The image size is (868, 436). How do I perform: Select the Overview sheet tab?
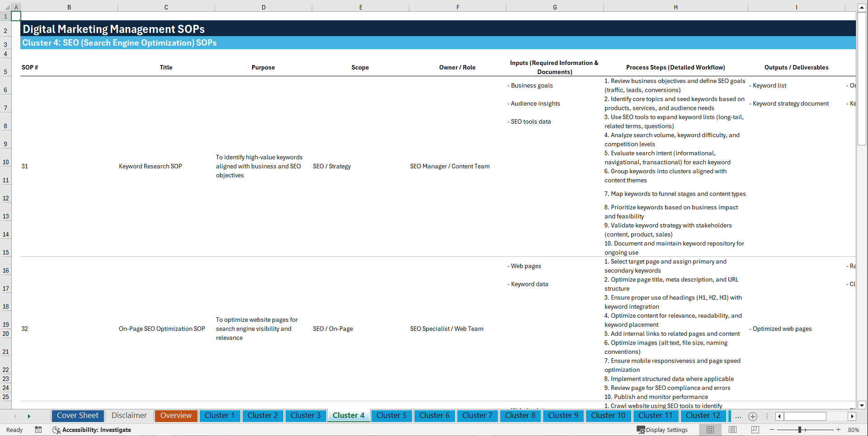(176, 415)
